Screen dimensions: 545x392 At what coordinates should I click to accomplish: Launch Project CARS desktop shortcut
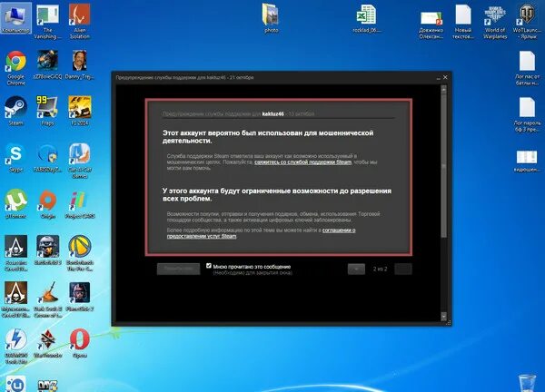pos(80,204)
